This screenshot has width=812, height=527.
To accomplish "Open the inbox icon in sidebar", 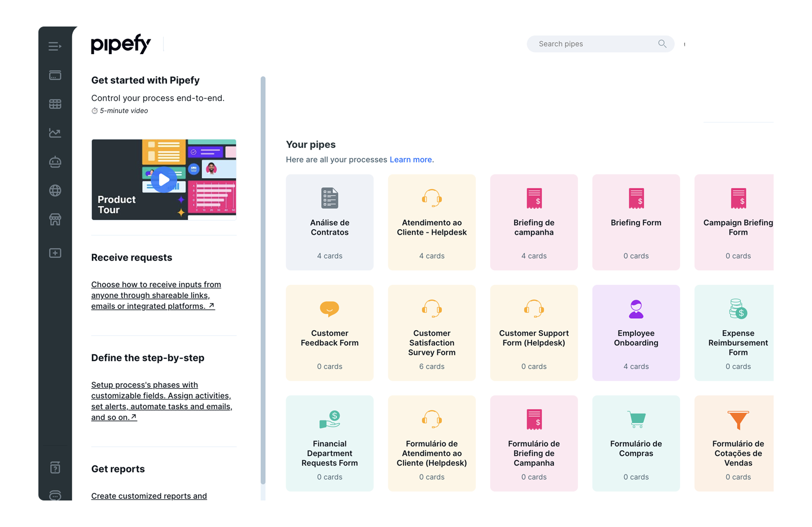I will tap(55, 75).
